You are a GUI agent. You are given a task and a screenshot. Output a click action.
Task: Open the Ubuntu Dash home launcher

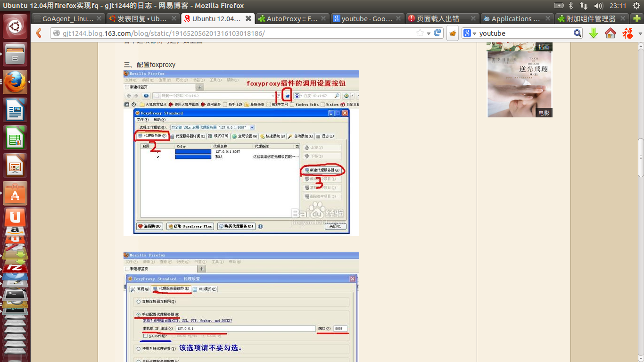(x=15, y=26)
